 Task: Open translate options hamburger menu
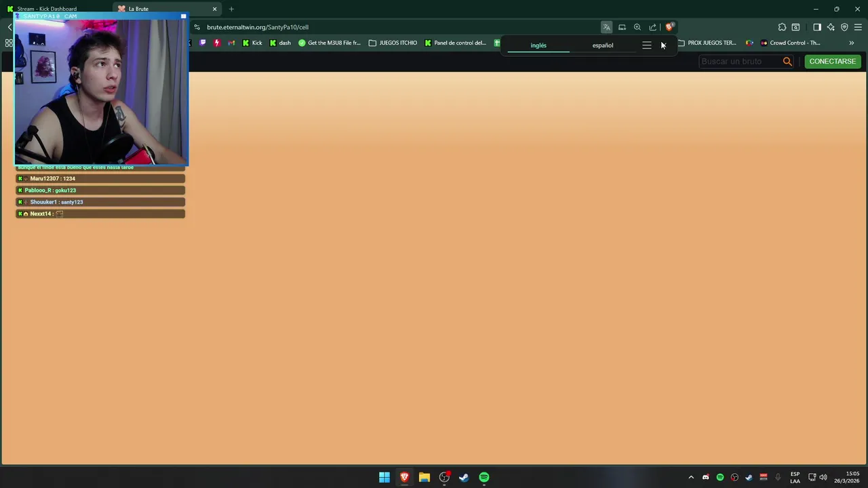[x=647, y=45]
